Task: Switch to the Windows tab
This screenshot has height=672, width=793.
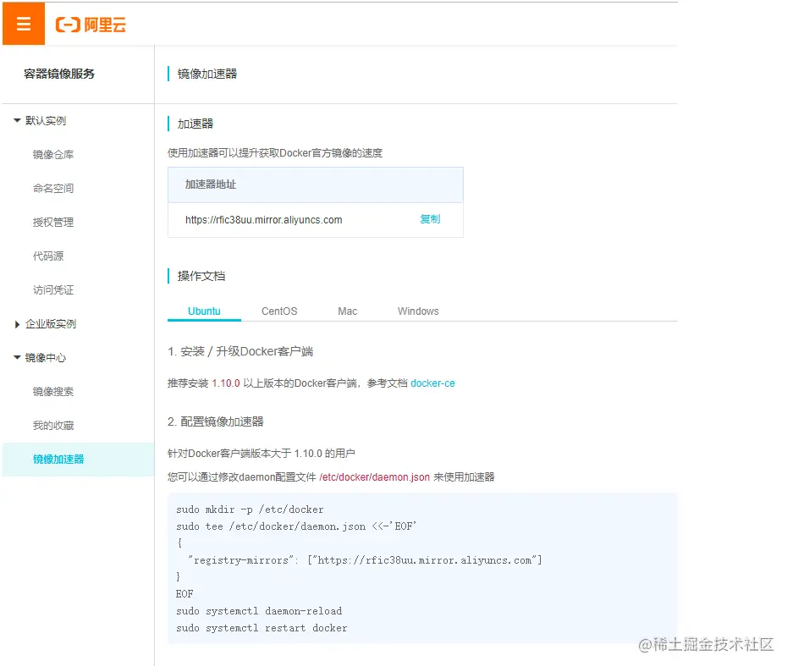Action: point(418,311)
